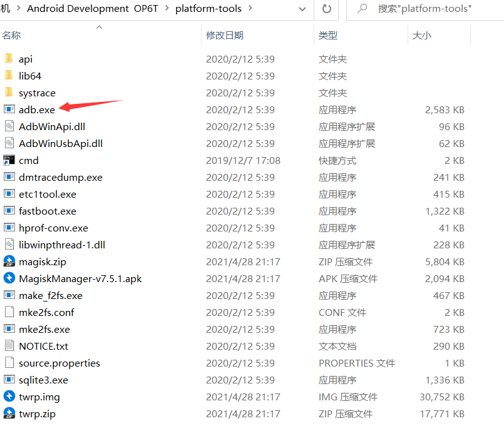This screenshot has width=504, height=426.
Task: Click the cmd shortcut icon
Action: coord(9,160)
